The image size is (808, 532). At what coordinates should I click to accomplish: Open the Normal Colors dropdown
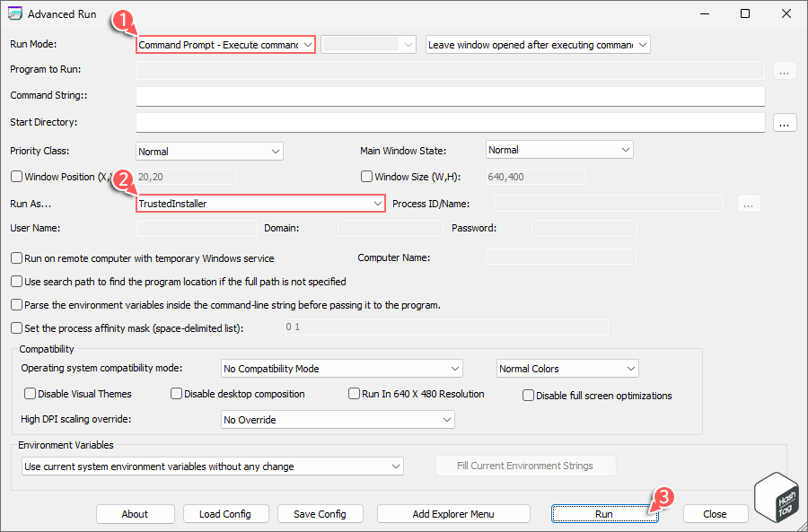click(x=567, y=369)
